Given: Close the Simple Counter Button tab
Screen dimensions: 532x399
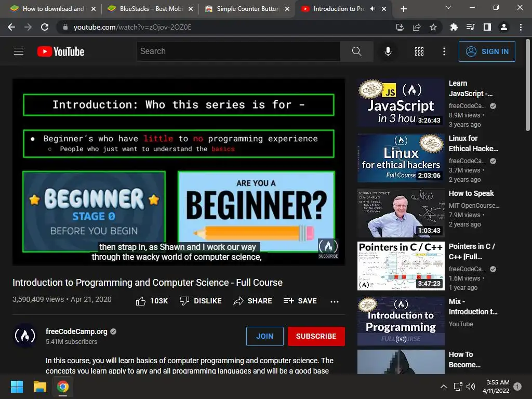Looking at the screenshot, I should [287, 9].
